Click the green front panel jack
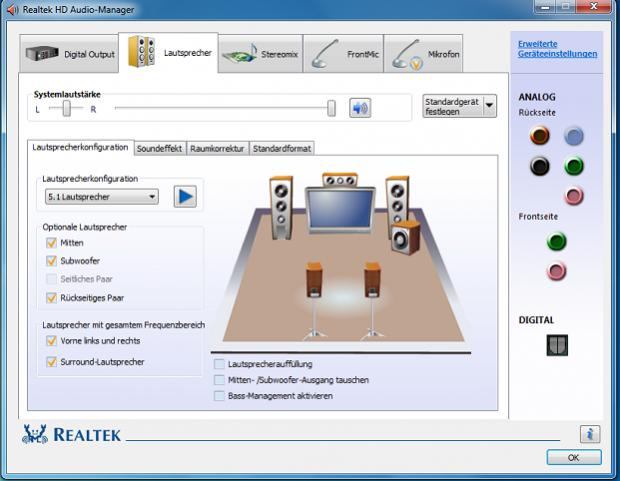 pyautogui.click(x=557, y=241)
